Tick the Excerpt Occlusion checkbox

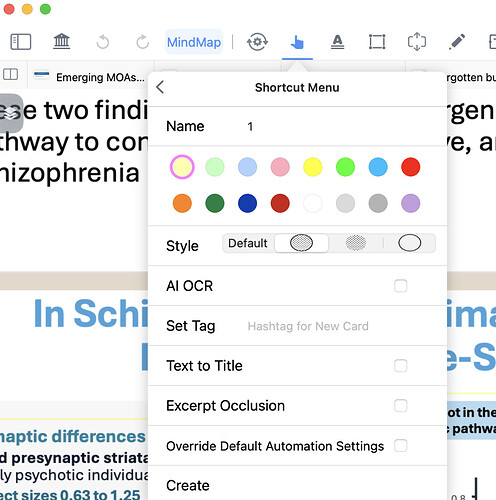(x=400, y=406)
